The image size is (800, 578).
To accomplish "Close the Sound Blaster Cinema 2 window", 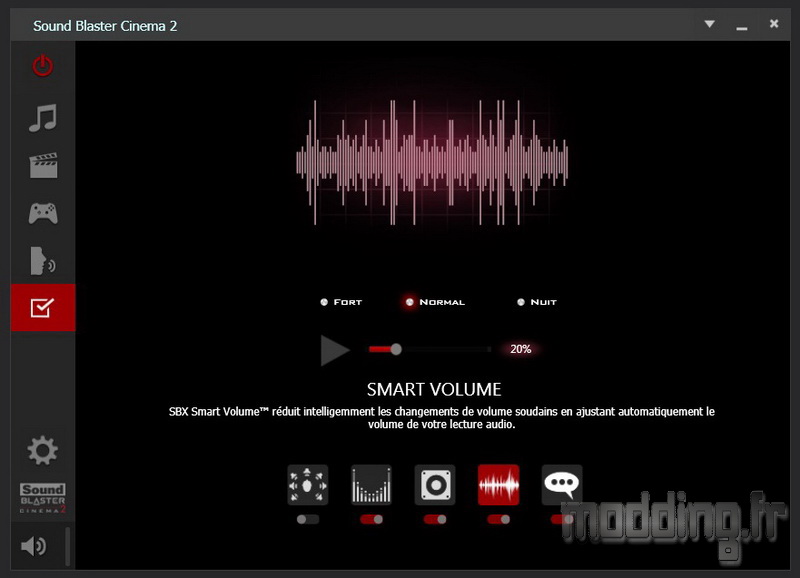I will pyautogui.click(x=774, y=23).
